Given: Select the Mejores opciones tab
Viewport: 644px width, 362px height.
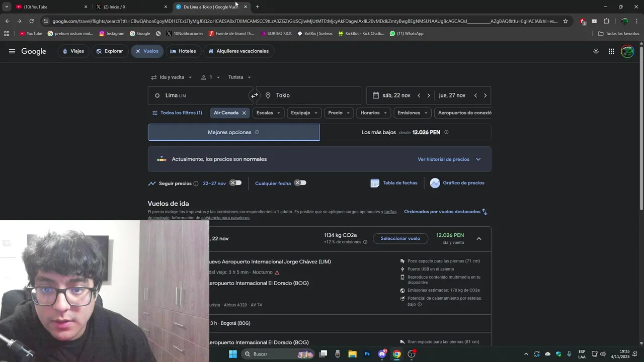Looking at the screenshot, I should (x=233, y=132).
